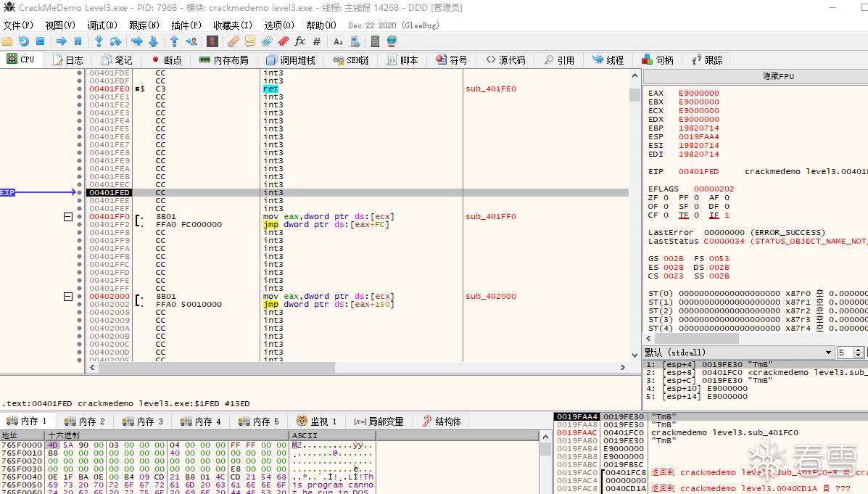Image resolution: width=868 pixels, height=494 pixels.
Task: Click the Step Over toolbar icon
Action: tap(116, 41)
